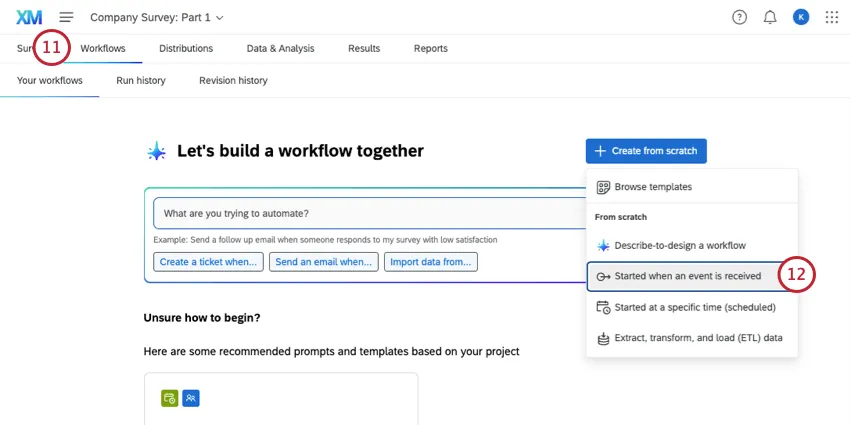
Task: Open the help question mark icon
Action: tap(739, 17)
